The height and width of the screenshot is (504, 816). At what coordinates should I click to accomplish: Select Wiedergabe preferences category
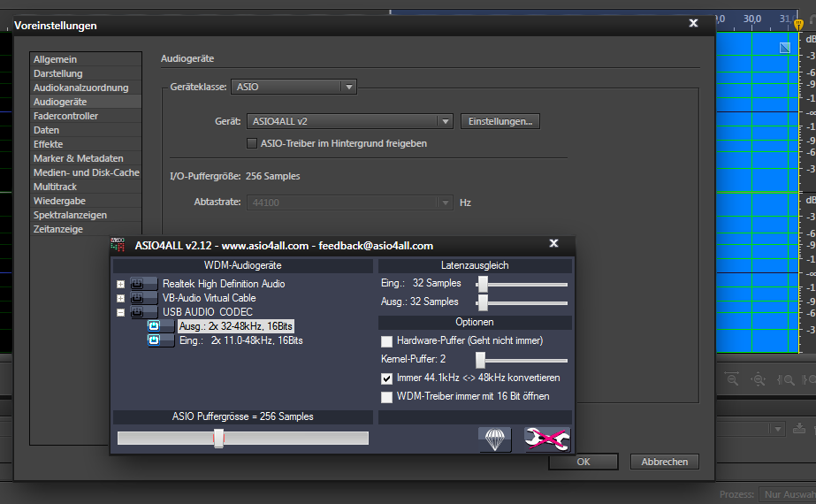point(86,201)
